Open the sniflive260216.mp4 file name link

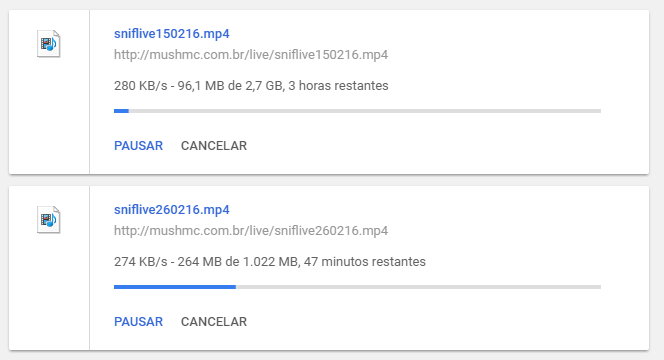point(172,210)
